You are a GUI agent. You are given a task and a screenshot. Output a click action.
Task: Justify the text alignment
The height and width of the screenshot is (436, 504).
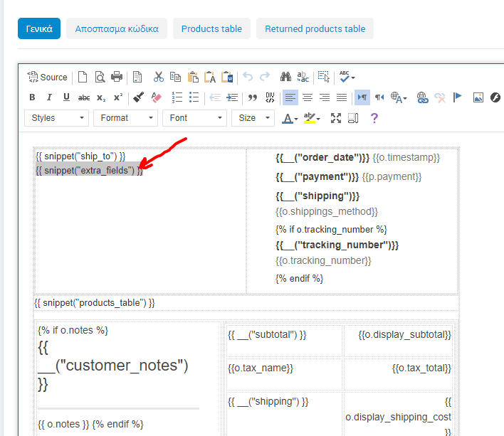(342, 97)
